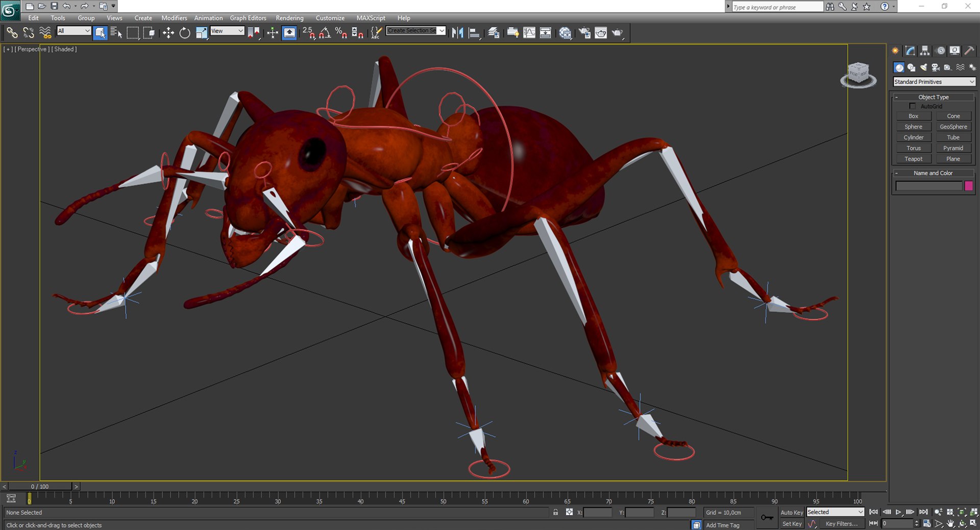980x530 pixels.
Task: Open Select by Name dialog
Action: [x=116, y=33]
